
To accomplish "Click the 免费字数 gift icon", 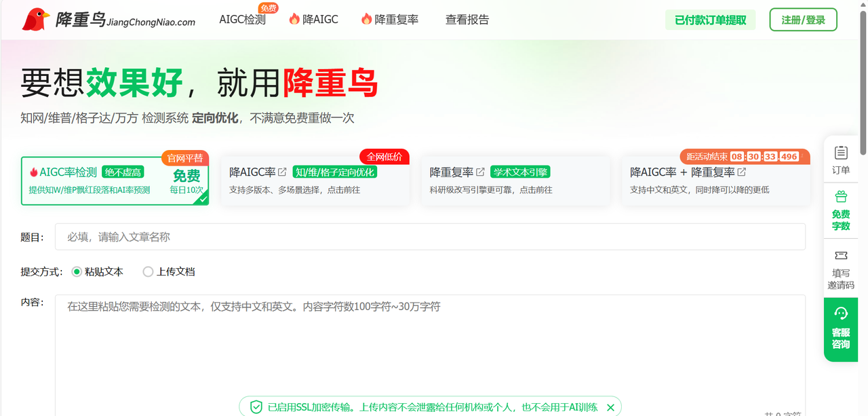I will pos(841,197).
